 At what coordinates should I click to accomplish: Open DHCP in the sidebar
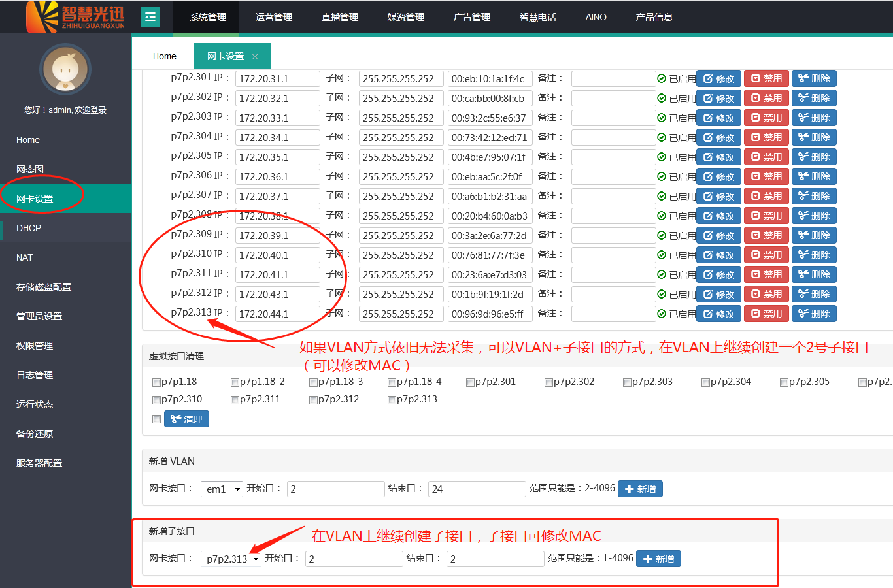pos(29,228)
